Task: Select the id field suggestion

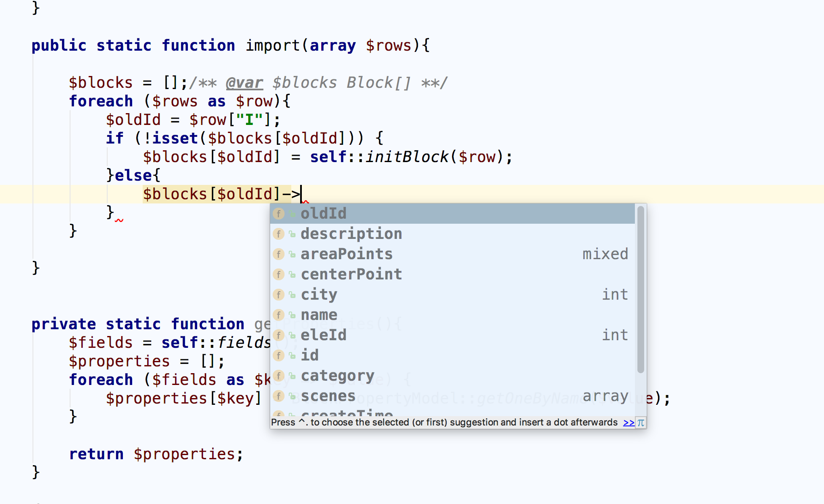Action: tap(452, 355)
